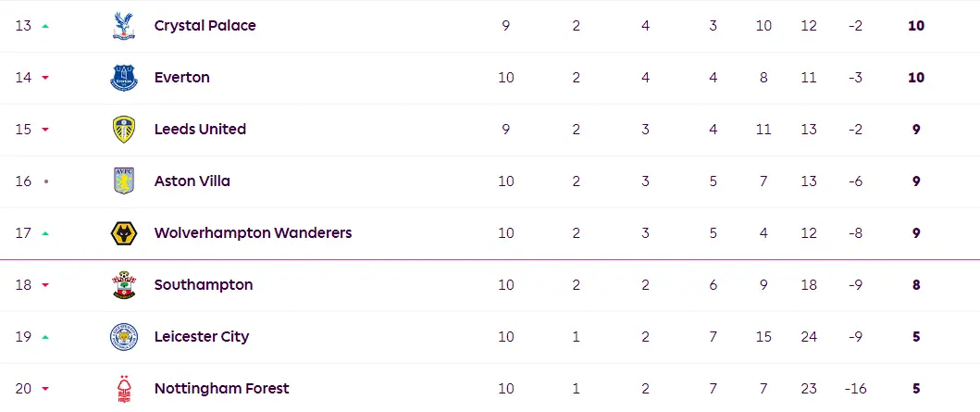Open Wolverhampton Wanderers team name link
Screen dimensions: 980x412
pos(253,233)
